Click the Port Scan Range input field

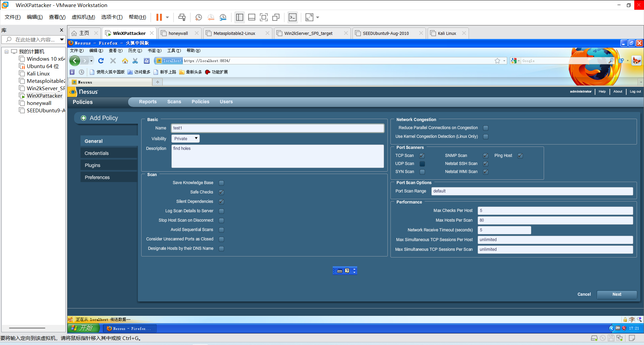tap(532, 191)
